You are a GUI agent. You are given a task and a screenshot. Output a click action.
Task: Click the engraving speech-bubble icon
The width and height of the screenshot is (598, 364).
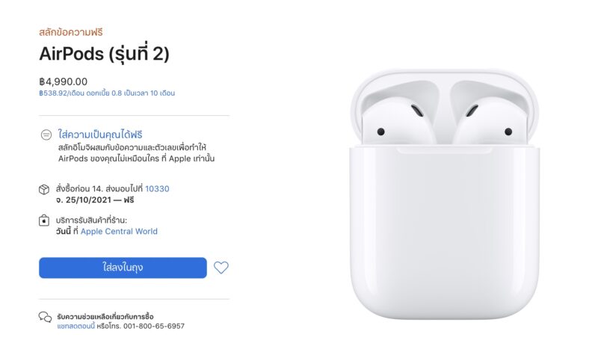[46, 135]
